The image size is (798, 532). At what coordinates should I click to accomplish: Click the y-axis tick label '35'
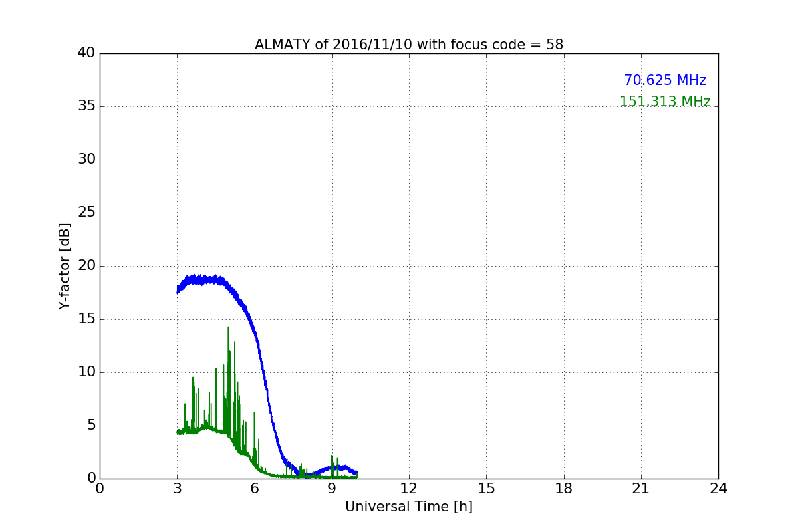(x=86, y=106)
